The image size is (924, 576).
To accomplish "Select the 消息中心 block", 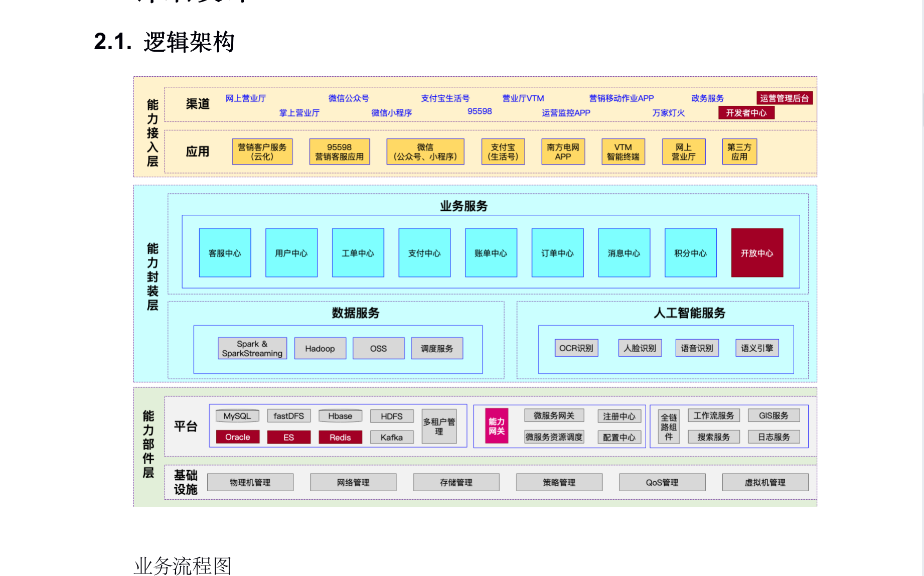I will coord(624,253).
